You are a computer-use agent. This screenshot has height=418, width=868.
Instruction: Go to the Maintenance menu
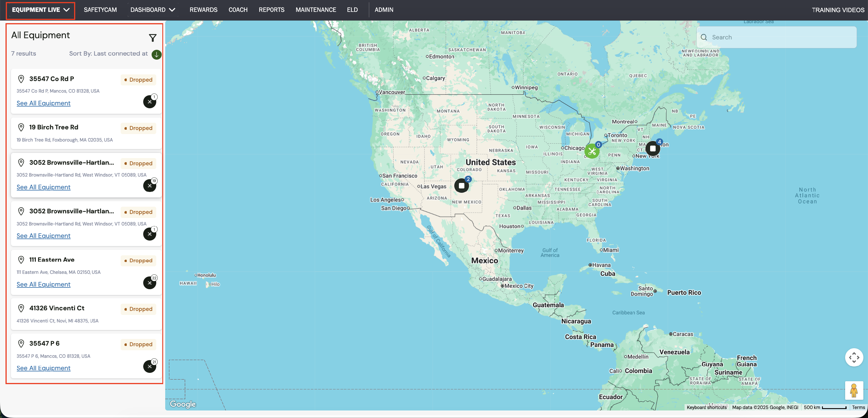tap(315, 10)
